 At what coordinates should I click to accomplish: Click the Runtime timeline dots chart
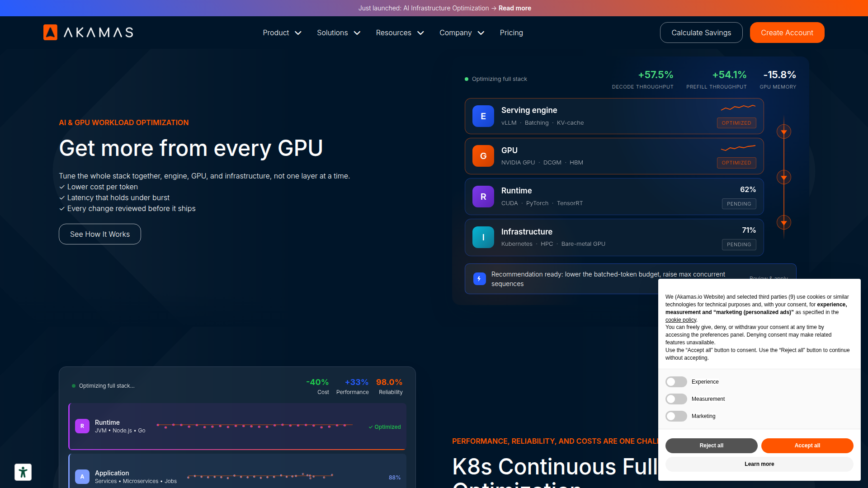[255, 426]
